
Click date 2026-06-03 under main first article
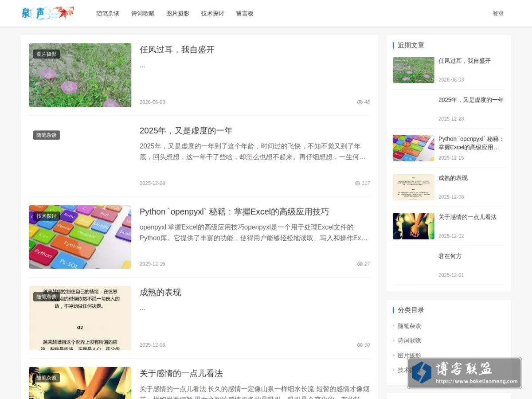pos(153,102)
